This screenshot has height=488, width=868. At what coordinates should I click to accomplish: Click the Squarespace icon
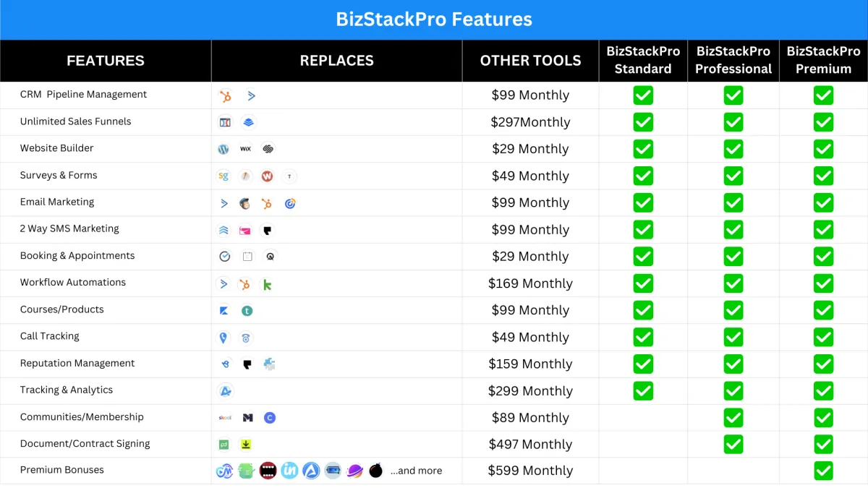pyautogui.click(x=268, y=149)
